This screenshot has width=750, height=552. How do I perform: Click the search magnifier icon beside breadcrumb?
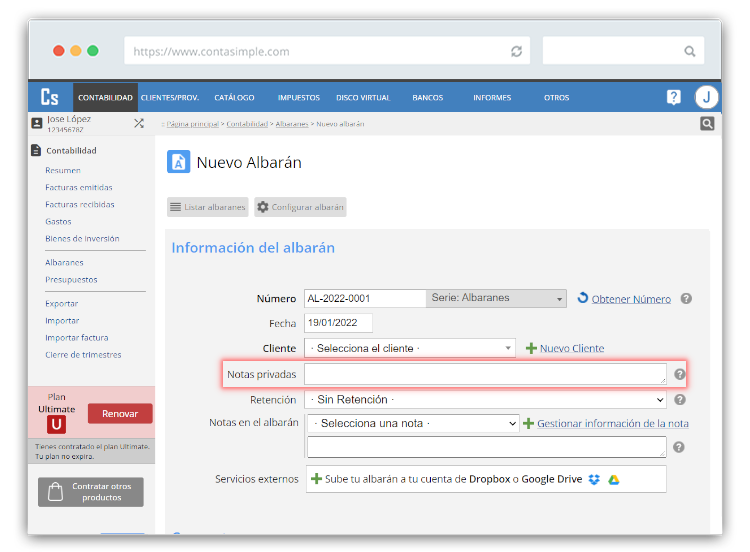click(x=707, y=124)
